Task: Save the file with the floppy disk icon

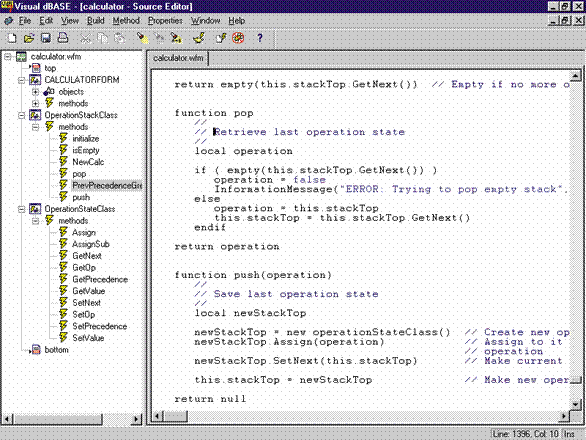Action: (46, 38)
